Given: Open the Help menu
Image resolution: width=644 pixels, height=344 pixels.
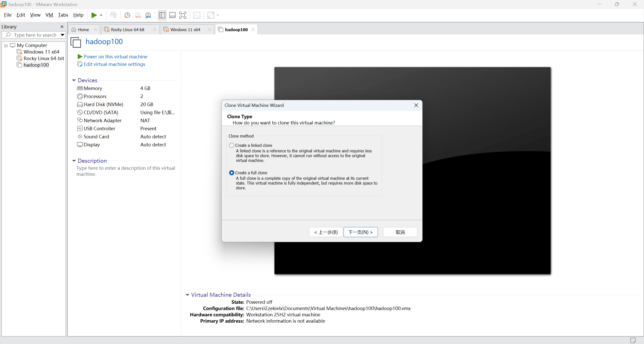Looking at the screenshot, I should (x=78, y=15).
